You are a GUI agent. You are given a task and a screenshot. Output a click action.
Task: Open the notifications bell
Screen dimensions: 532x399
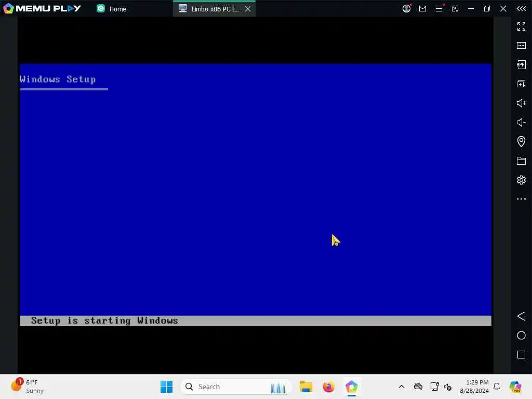coord(497,387)
